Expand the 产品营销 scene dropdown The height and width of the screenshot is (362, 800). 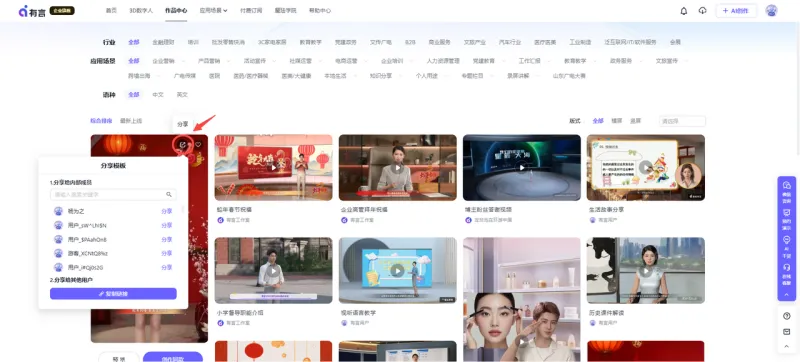pyautogui.click(x=228, y=61)
